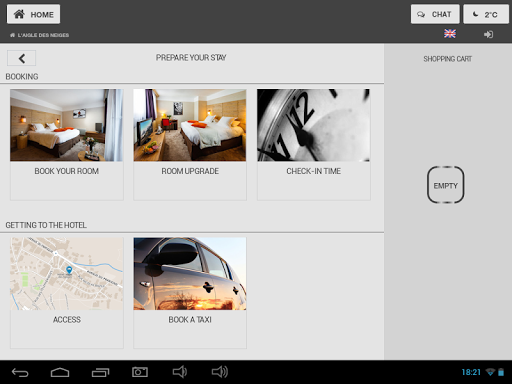Viewport: 512px width, 384px height.
Task: Change language via UK flag icon
Action: [450, 34]
